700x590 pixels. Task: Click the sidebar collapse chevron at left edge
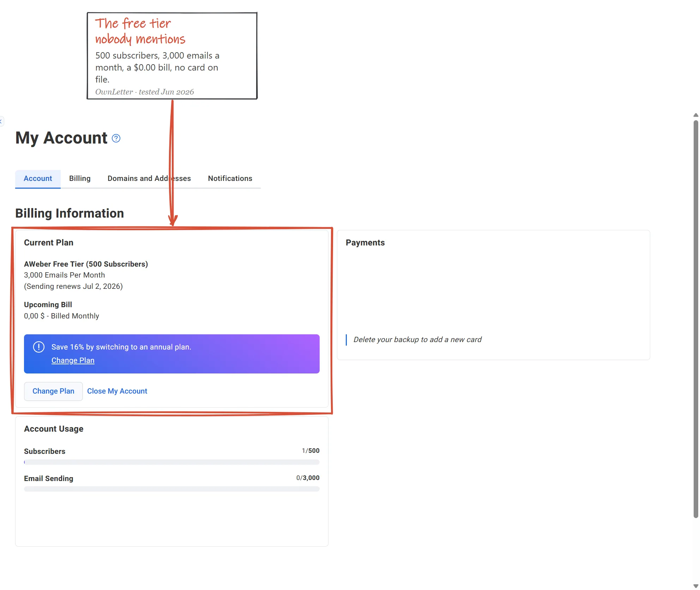click(1, 121)
